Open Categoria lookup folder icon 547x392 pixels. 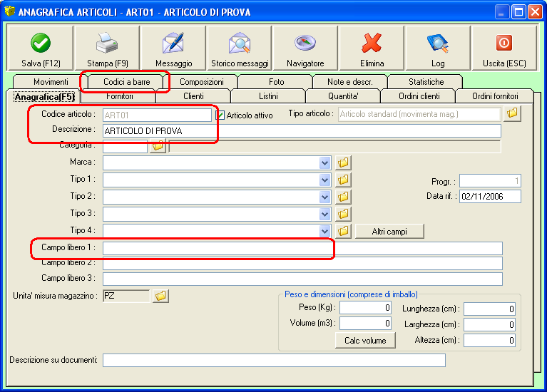pos(158,146)
